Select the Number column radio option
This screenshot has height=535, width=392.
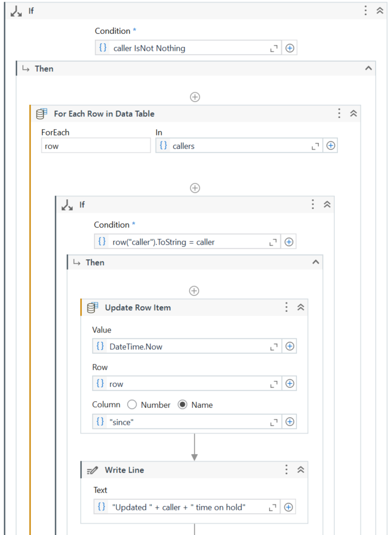coord(132,405)
